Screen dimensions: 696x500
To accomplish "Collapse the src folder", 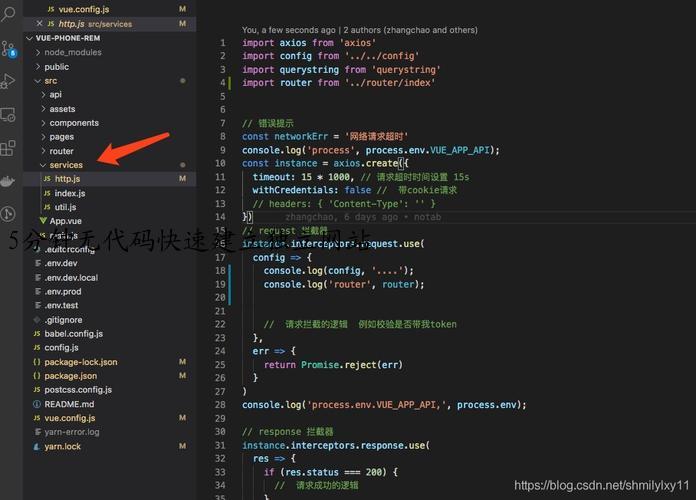I will (x=51, y=81).
